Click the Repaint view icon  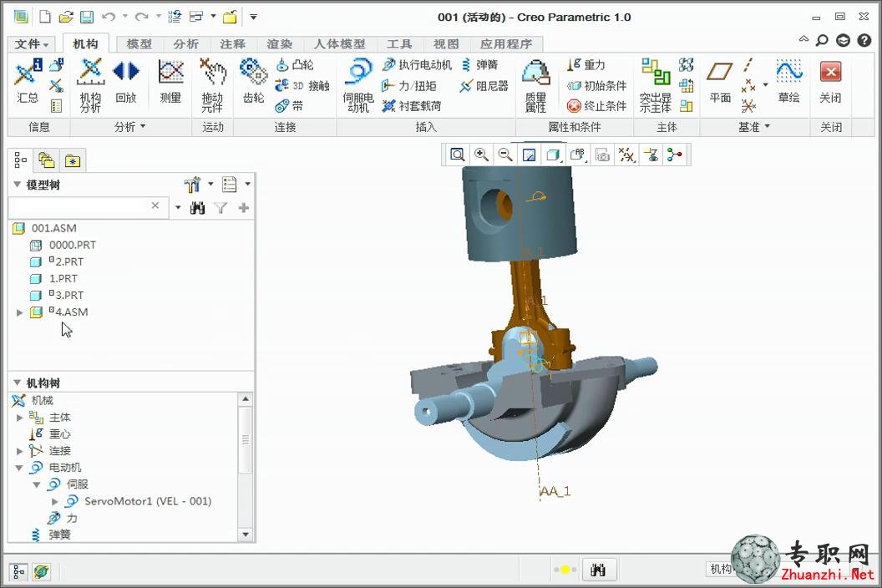pos(529,155)
